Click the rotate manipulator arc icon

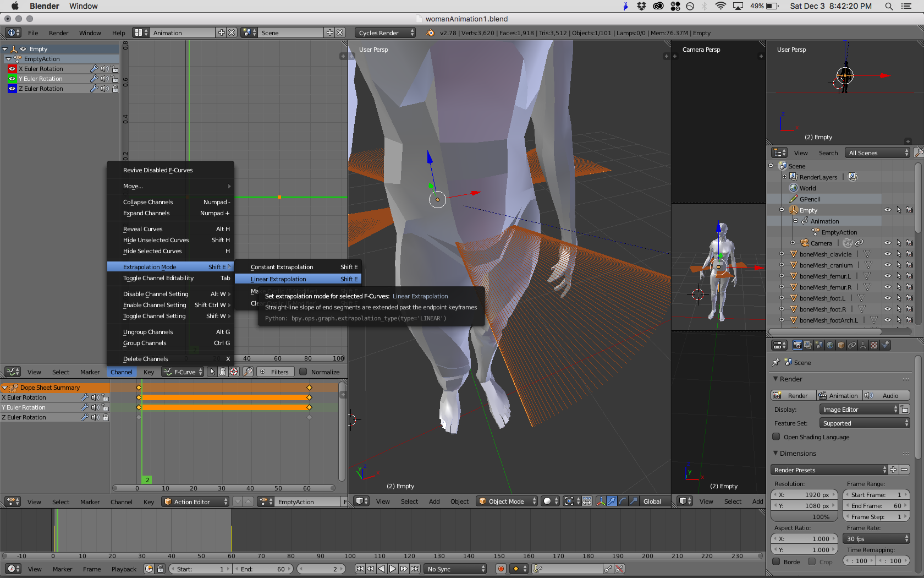(x=623, y=501)
